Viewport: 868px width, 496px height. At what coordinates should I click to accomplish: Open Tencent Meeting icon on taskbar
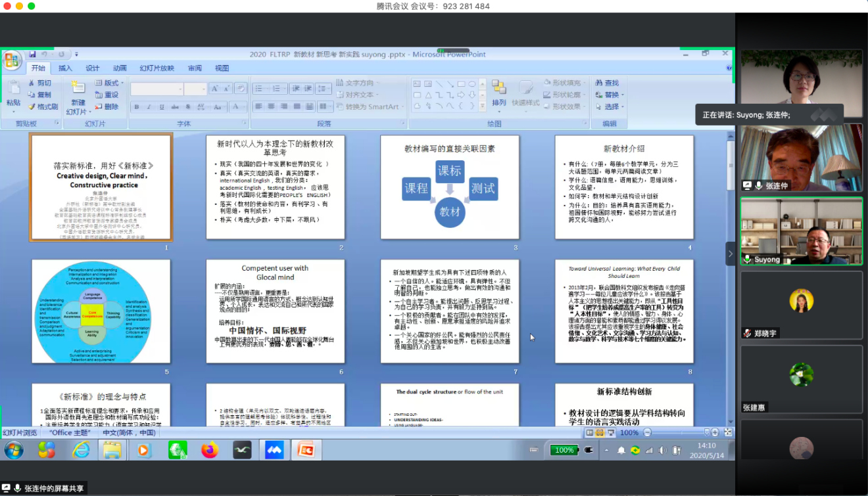(274, 450)
